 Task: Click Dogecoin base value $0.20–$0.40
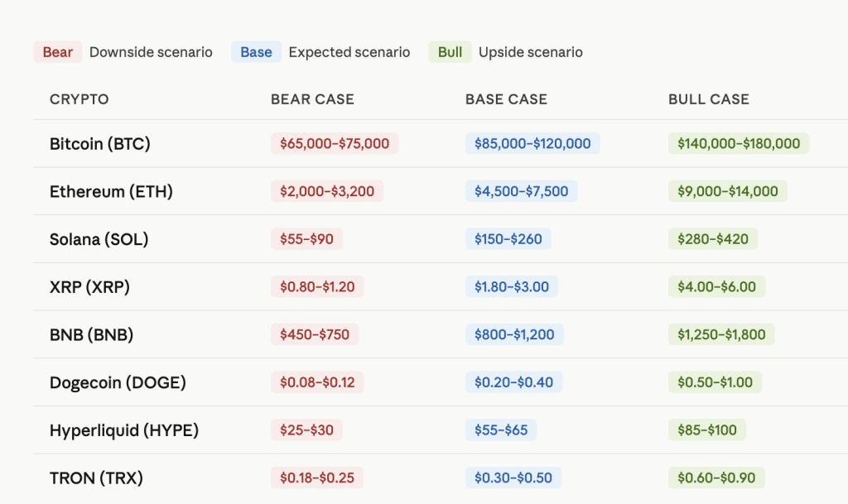click(x=513, y=382)
